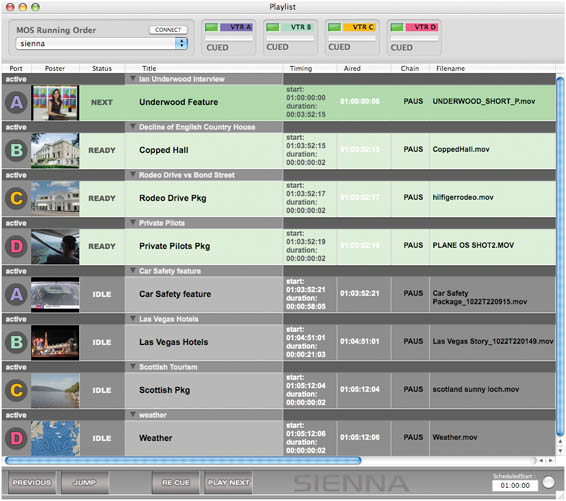Click the horizontal scrollbar under the playlist
This screenshot has width=566, height=501.
tap(183, 460)
